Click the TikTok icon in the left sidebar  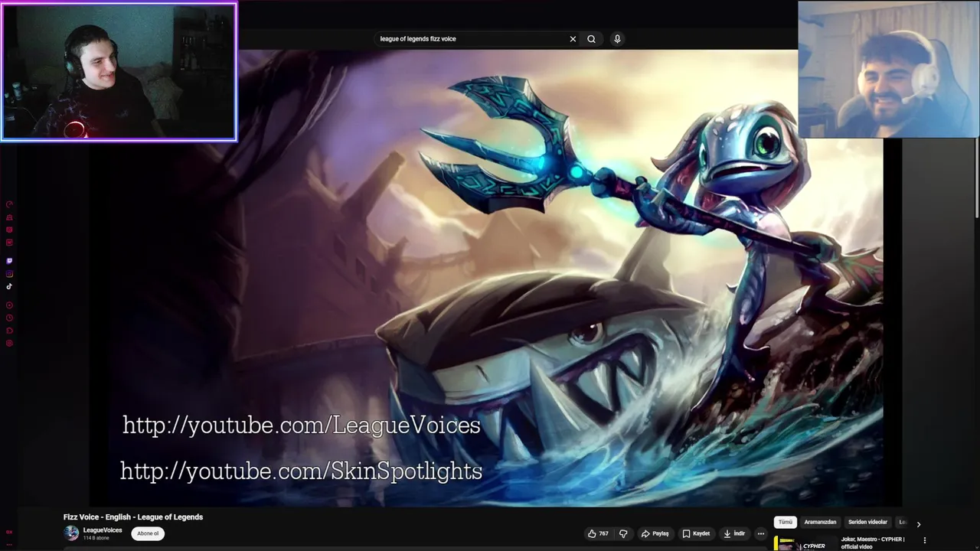9,286
